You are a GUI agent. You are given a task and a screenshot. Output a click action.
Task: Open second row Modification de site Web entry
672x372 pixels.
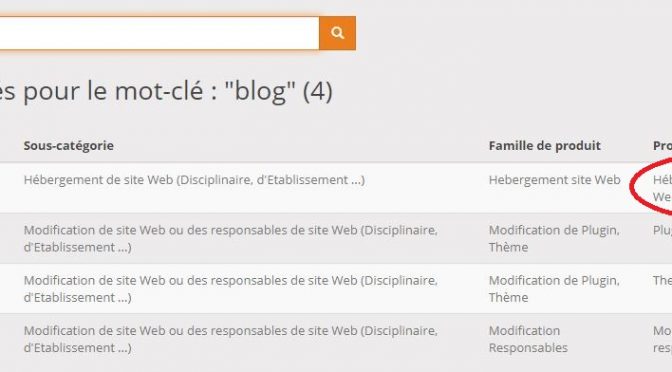(x=231, y=239)
